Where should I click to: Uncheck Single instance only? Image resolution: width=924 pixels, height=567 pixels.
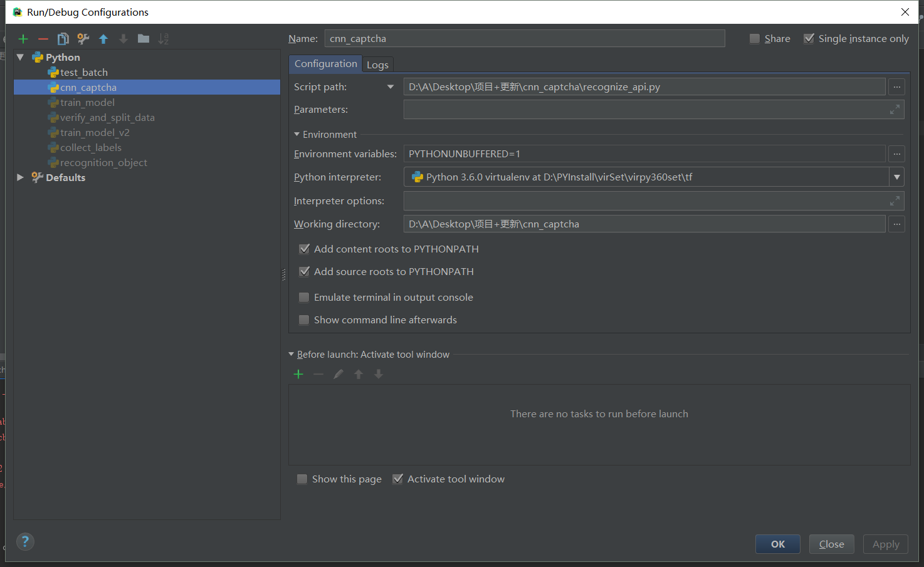tap(809, 39)
